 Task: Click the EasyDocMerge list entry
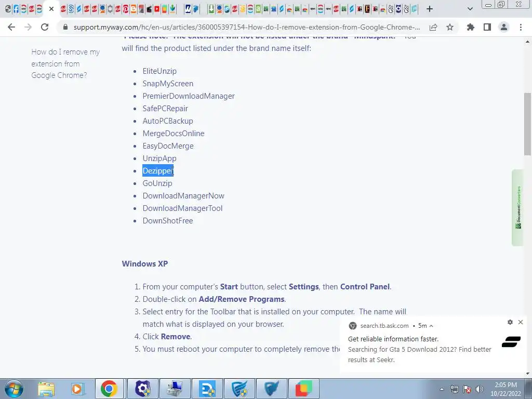[x=168, y=146]
